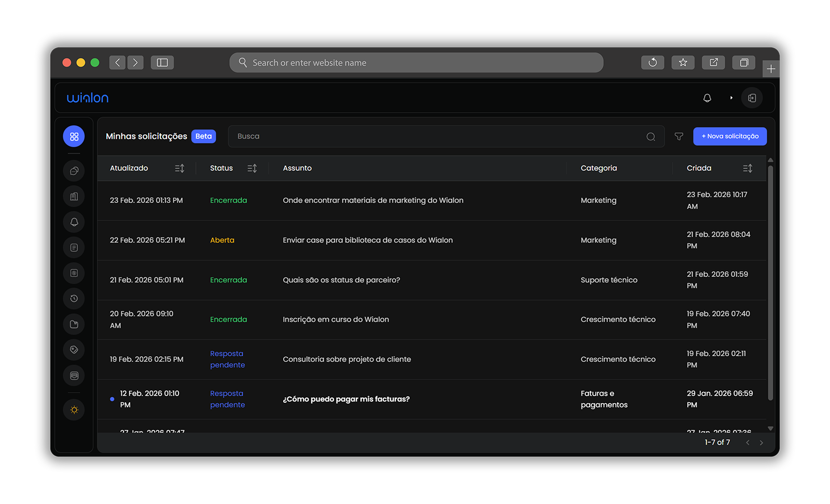Image resolution: width=830 pixels, height=504 pixels.
Task: Sort the Status column
Action: 252,168
